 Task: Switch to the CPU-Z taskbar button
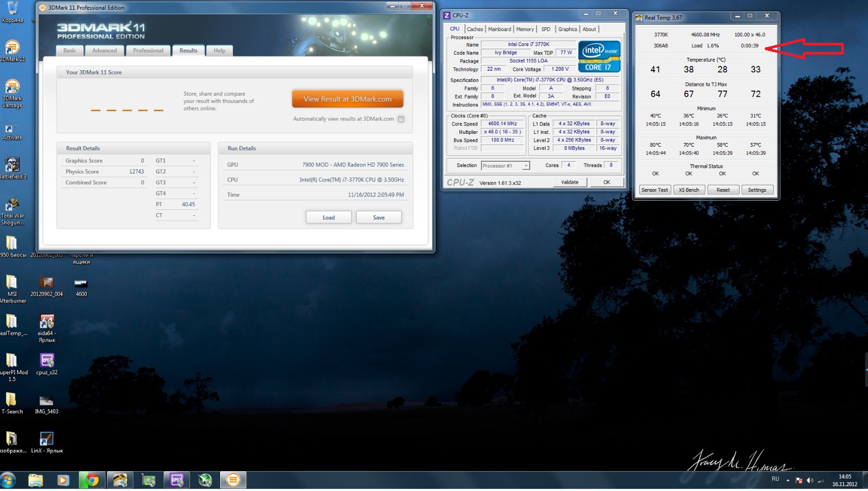click(x=177, y=480)
